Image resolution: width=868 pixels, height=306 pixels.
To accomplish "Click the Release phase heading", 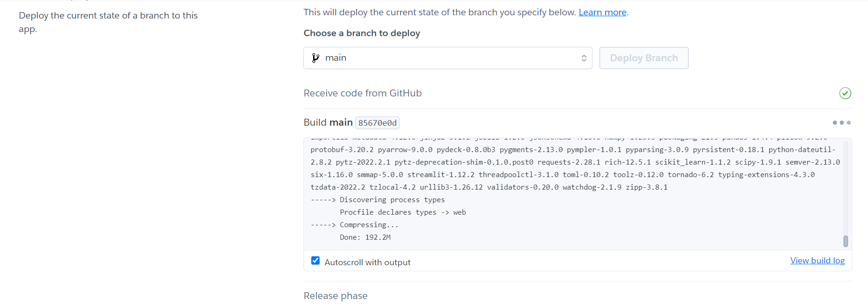I will pyautogui.click(x=335, y=296).
